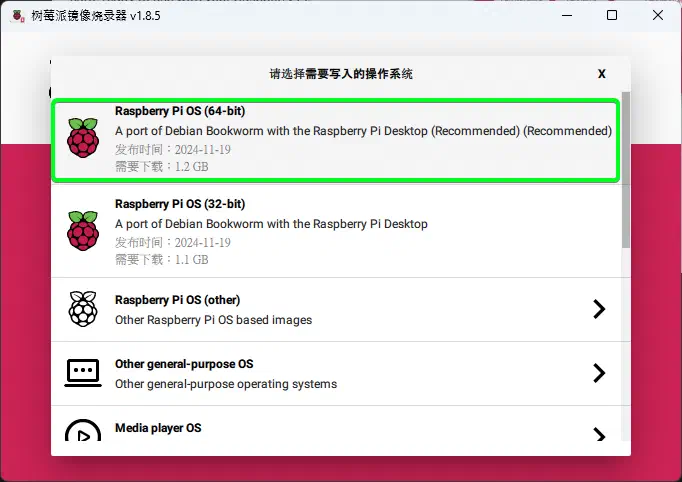This screenshot has width=682, height=482.
Task: Click the Raspberry Pi OS (32-bit) raspberry icon
Action: point(83,231)
